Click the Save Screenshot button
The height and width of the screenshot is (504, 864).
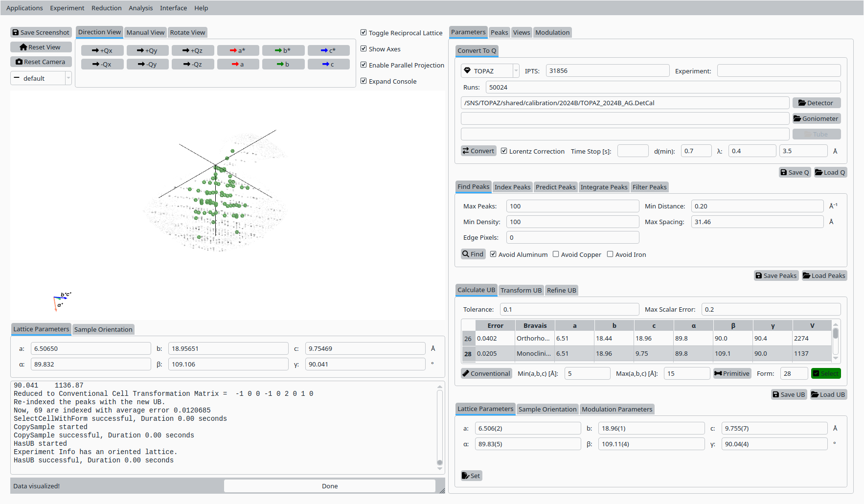click(x=41, y=32)
